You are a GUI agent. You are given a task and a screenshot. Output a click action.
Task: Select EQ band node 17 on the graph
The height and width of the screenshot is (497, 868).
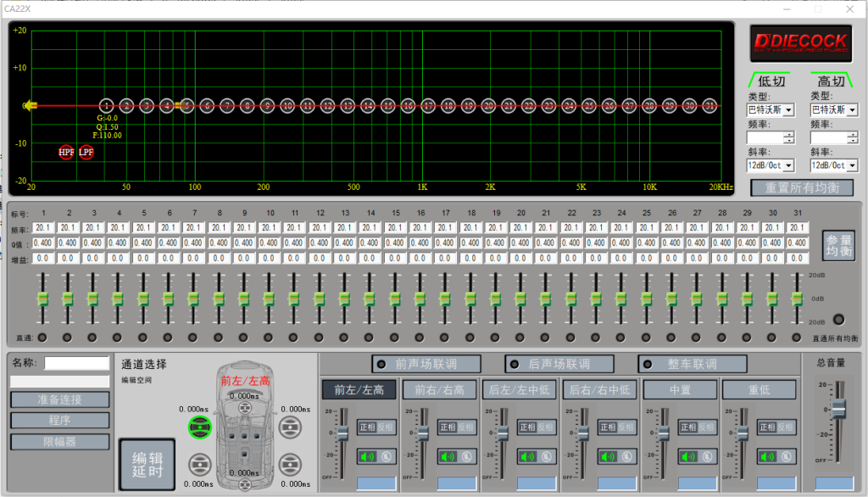428,105
